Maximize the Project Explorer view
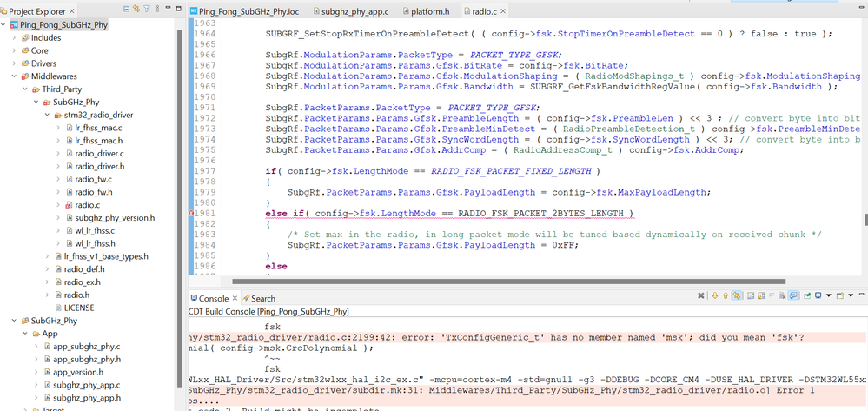Screen dimensions: 868x411 pyautogui.click(x=178, y=9)
